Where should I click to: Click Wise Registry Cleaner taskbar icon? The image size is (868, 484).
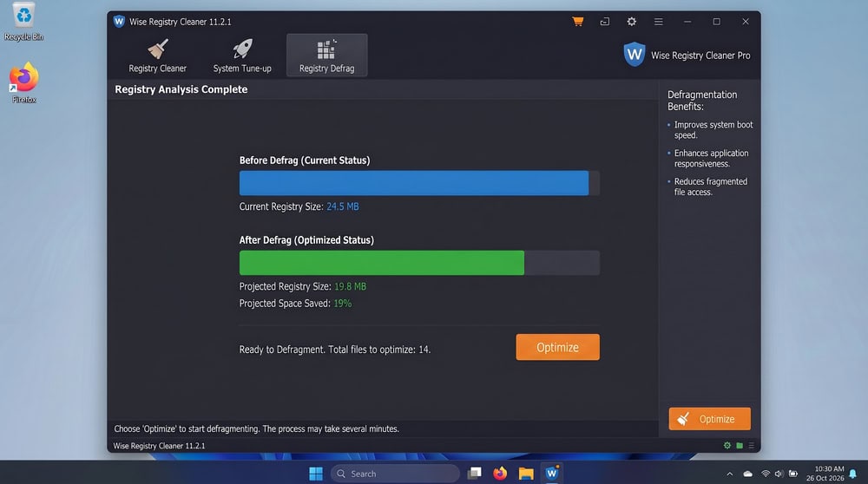(551, 474)
